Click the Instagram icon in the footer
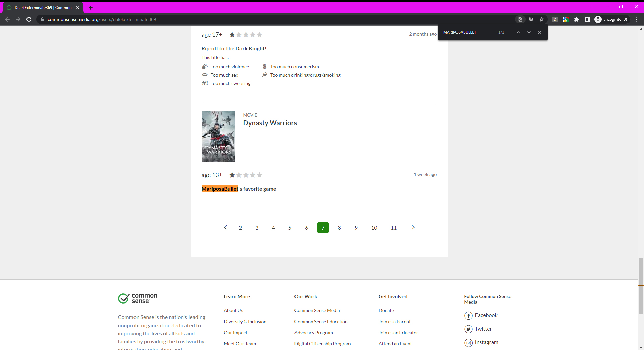644x350 pixels. pos(468,343)
